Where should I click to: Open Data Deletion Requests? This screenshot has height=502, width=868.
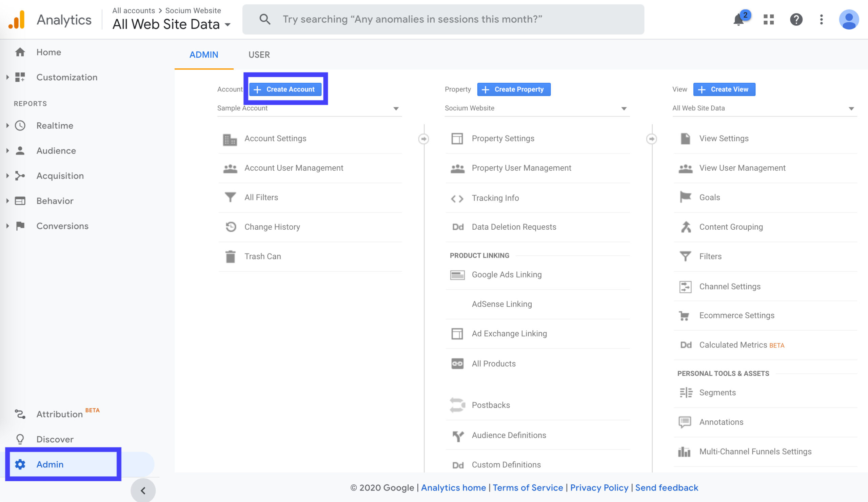tap(514, 227)
